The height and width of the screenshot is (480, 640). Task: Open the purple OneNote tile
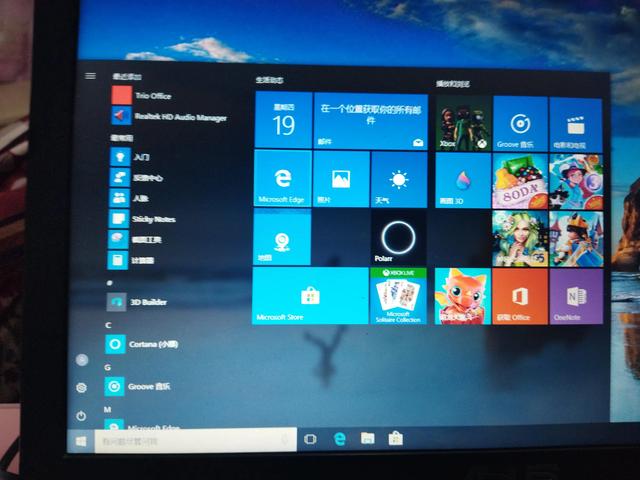point(576,296)
